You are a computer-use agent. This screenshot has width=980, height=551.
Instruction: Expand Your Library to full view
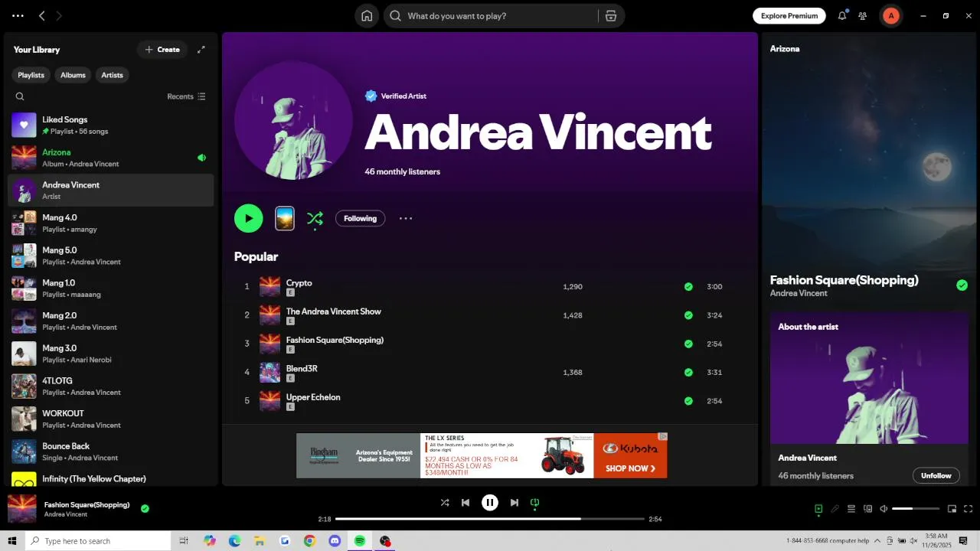coord(201,50)
